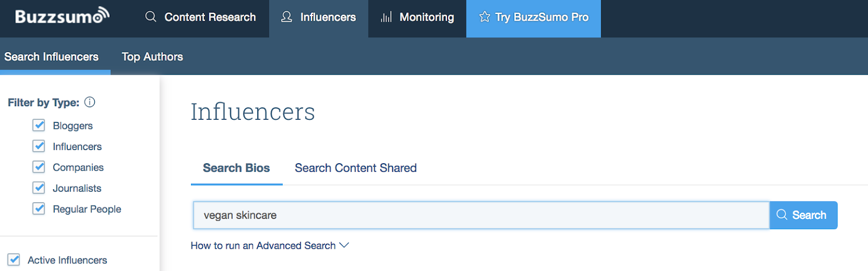
Task: Click the Monitoring bar chart icon
Action: (386, 17)
